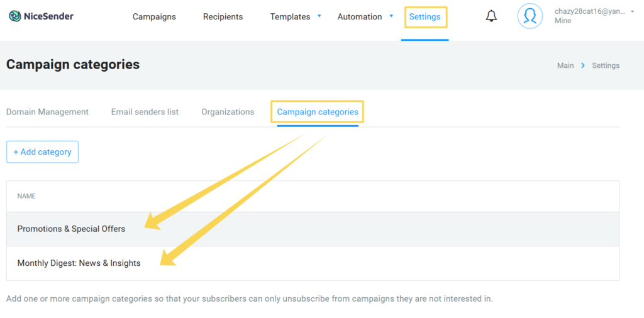Open the notifications bell
The image size is (644, 318).
click(491, 16)
